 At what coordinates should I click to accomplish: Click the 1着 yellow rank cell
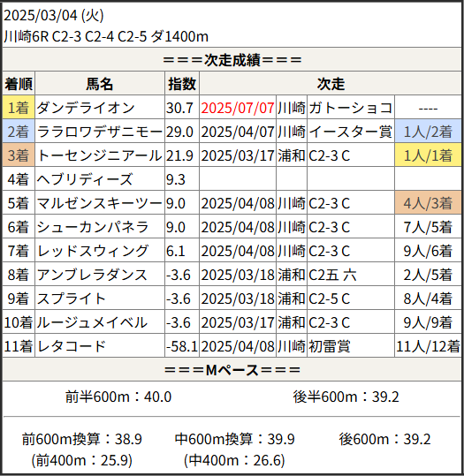point(19,108)
